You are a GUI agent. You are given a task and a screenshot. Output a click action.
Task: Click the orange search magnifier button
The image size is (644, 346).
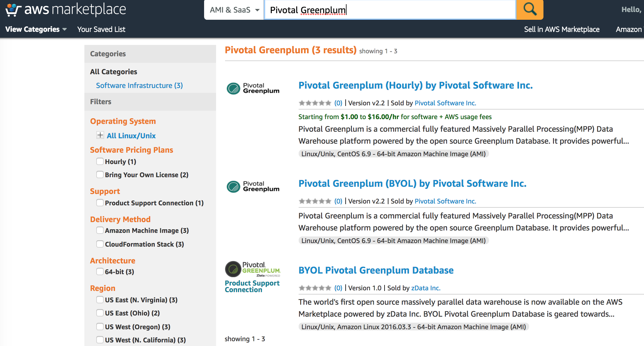click(529, 10)
